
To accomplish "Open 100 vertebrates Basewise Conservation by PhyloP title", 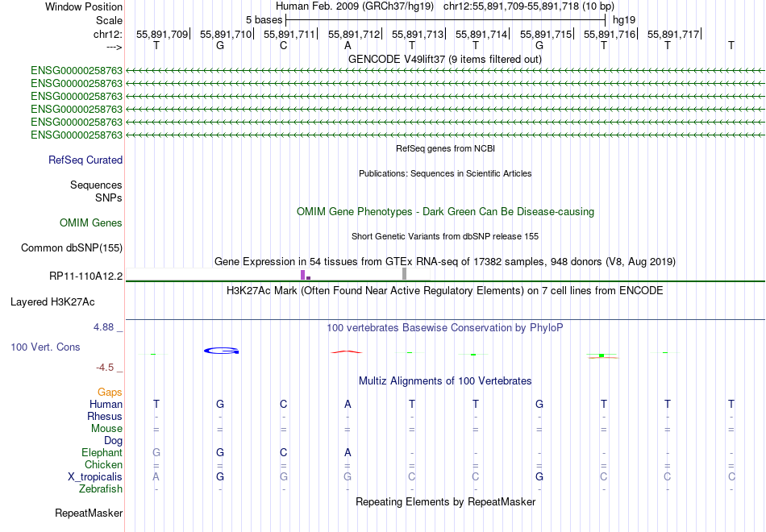I will tap(445, 328).
